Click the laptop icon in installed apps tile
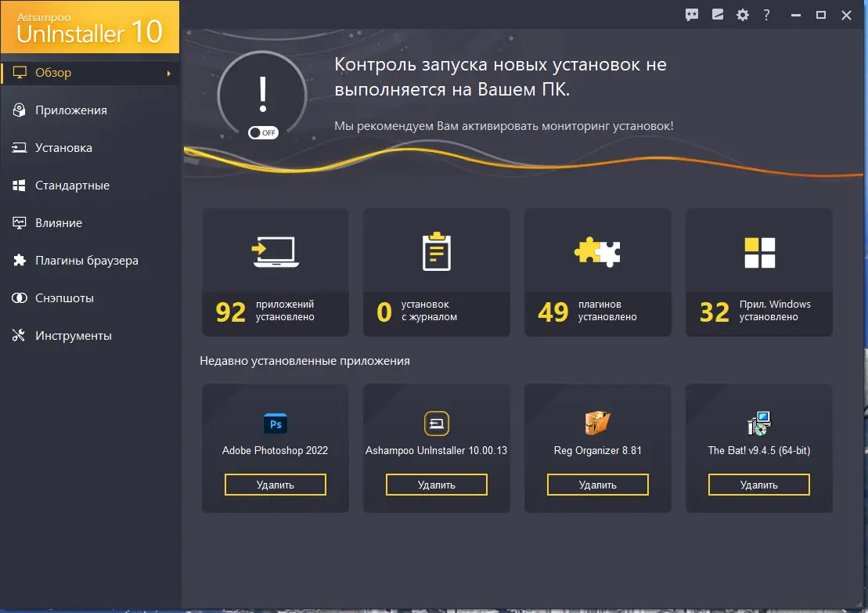Image resolution: width=868 pixels, height=613 pixels. 276,252
